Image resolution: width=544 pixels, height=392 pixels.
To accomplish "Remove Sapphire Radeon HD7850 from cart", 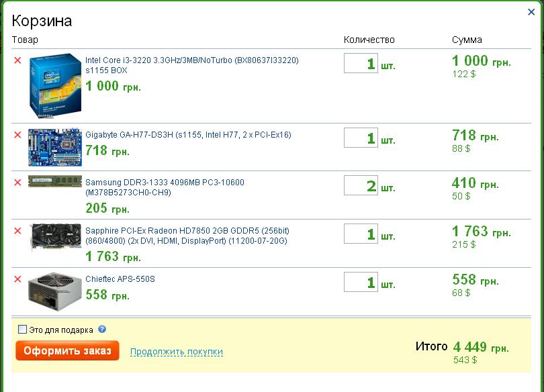I will click(x=17, y=231).
